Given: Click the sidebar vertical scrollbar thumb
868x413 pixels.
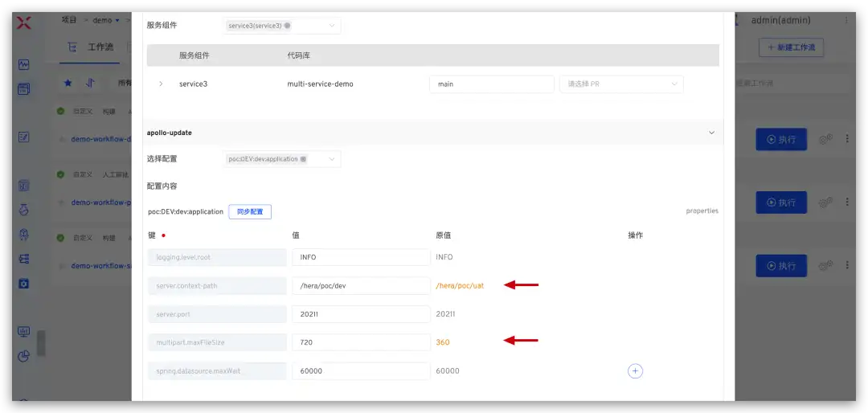Looking at the screenshot, I should tap(41, 343).
